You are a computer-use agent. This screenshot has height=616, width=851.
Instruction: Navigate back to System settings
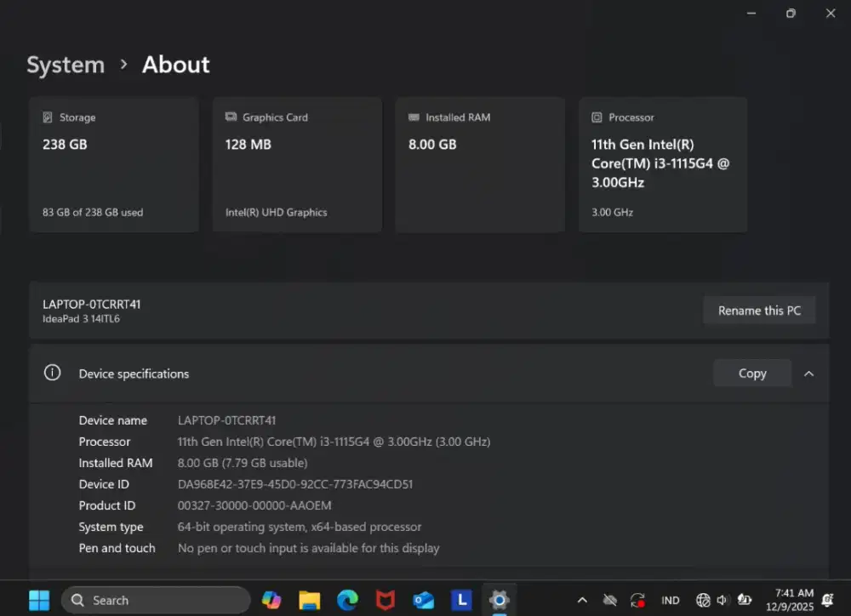pyautogui.click(x=66, y=64)
